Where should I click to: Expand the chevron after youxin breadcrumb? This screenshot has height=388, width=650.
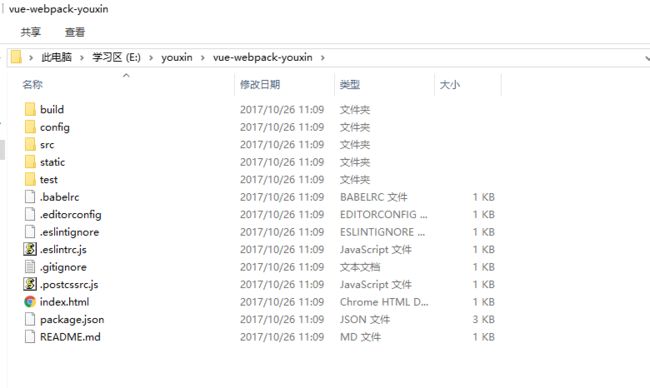pyautogui.click(x=203, y=58)
